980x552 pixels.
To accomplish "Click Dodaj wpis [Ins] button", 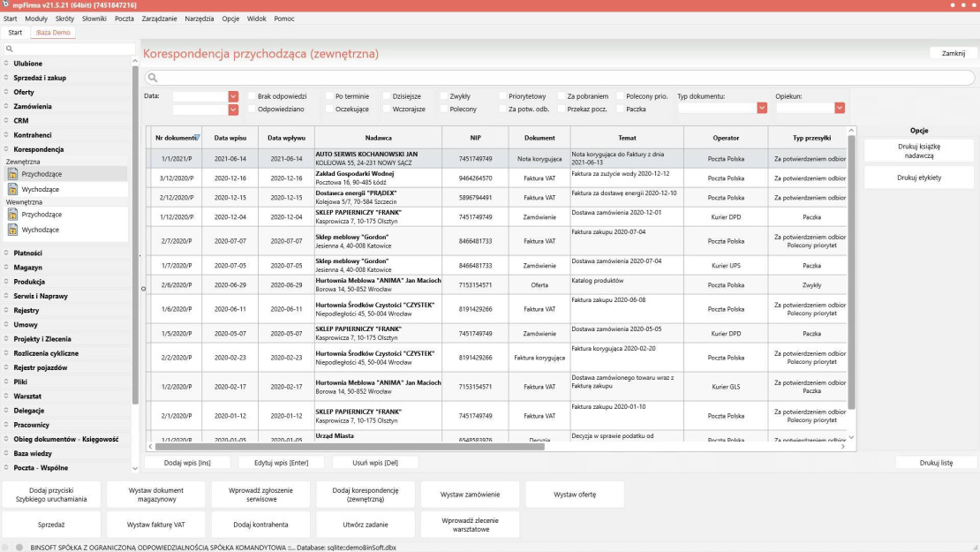I will (x=186, y=463).
